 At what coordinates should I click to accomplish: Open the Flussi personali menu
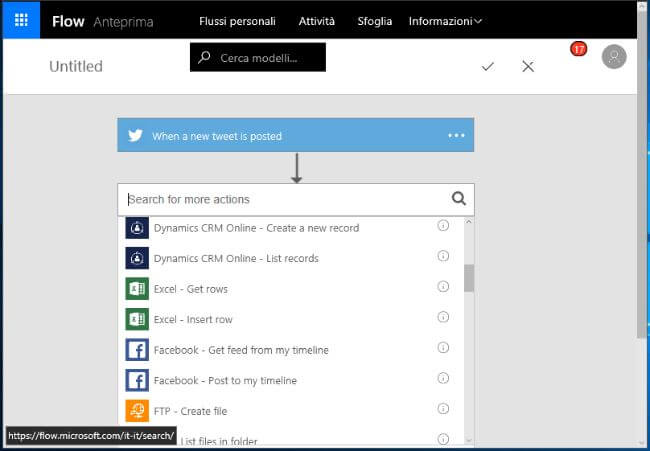point(237,21)
